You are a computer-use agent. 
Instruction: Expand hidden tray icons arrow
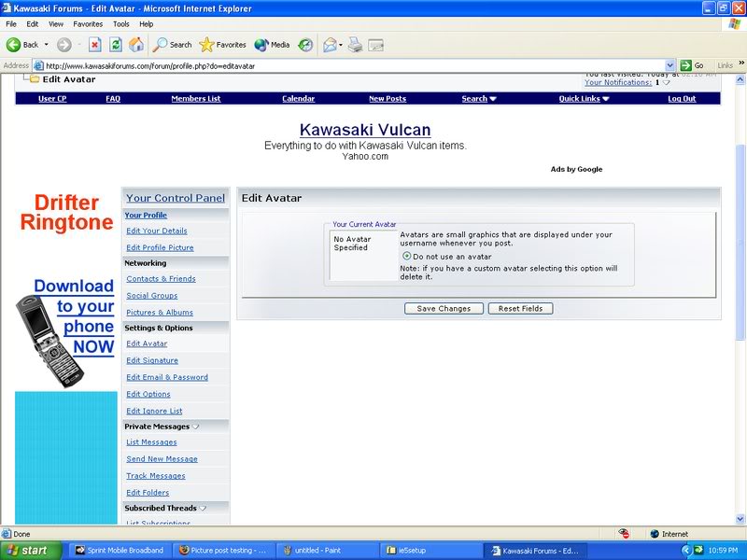686,551
